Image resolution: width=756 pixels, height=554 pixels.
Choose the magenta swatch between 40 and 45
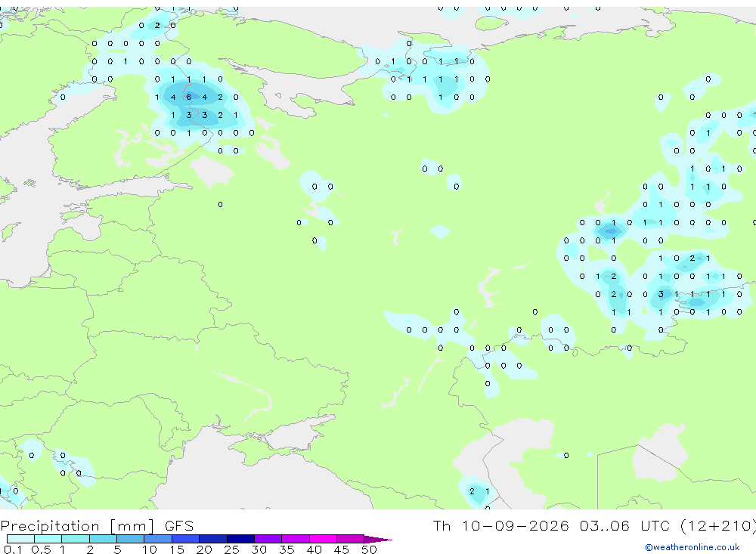point(323,539)
